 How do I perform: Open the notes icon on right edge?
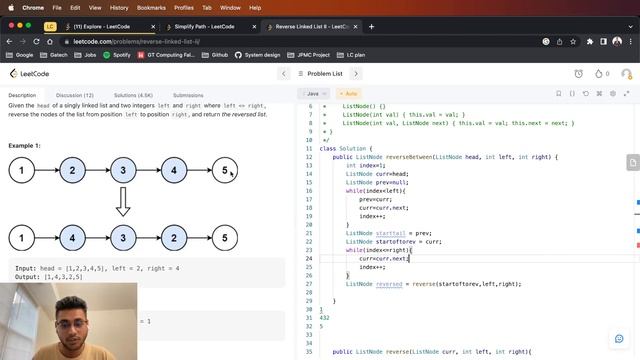pos(633,162)
